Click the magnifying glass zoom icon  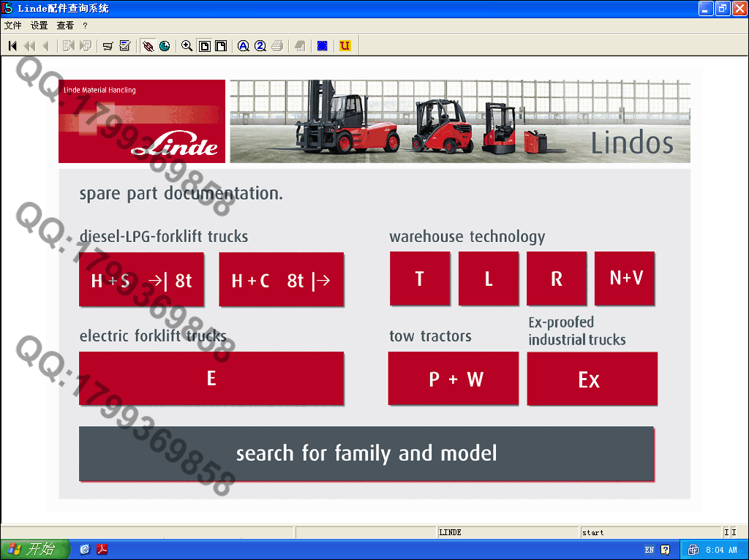[187, 46]
